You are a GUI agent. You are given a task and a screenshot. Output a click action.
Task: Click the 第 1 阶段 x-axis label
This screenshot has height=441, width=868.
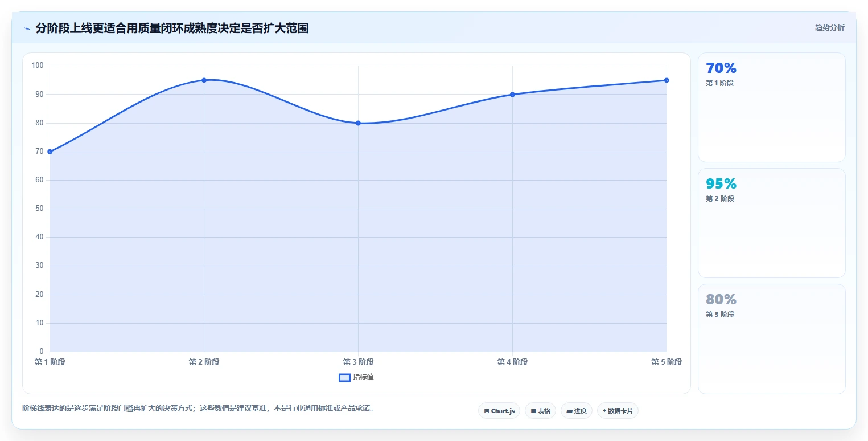(x=50, y=362)
